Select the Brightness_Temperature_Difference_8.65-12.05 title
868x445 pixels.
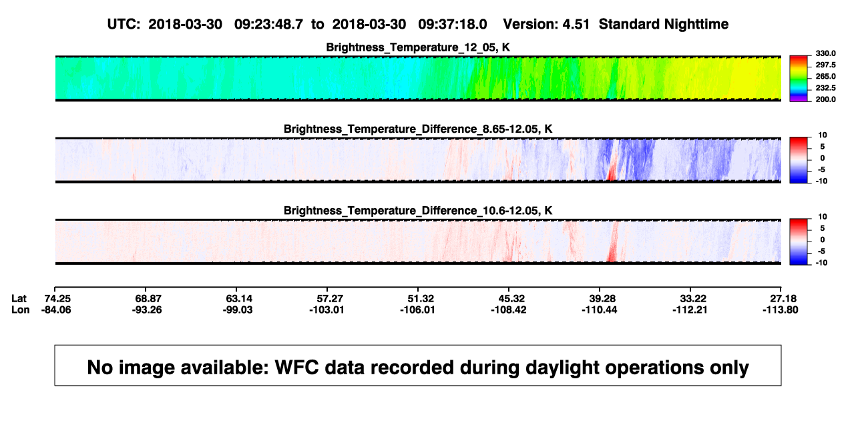tap(418, 129)
